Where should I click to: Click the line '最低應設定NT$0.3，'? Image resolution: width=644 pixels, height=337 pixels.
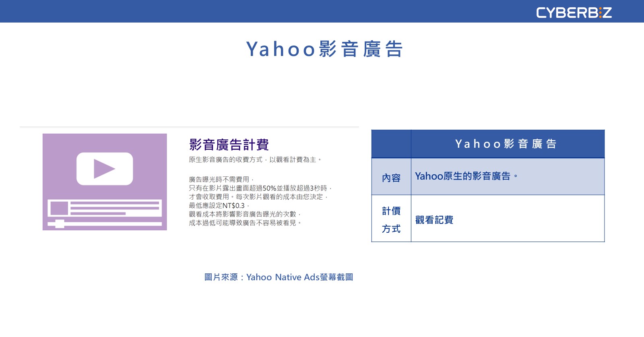click(219, 206)
